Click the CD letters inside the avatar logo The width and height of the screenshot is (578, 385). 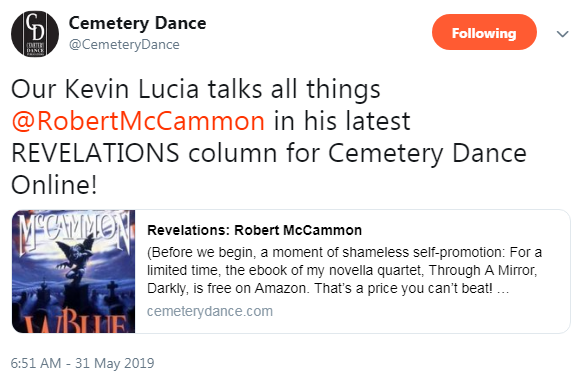(35, 27)
